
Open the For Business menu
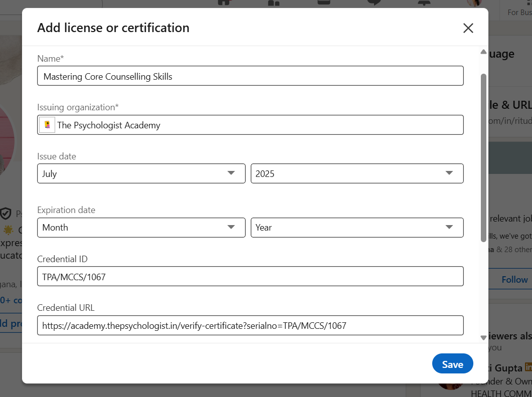[x=519, y=12]
